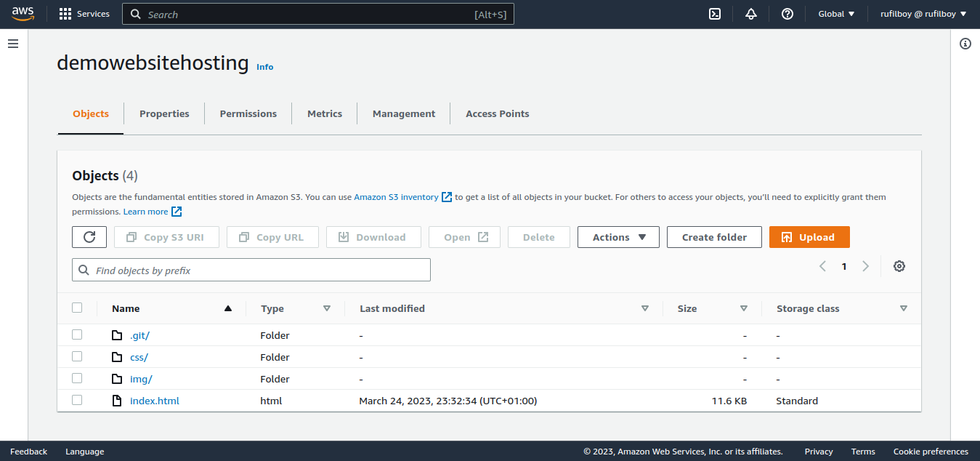The image size is (980, 461).
Task: Click the 11.6 KB size value
Action: (729, 401)
